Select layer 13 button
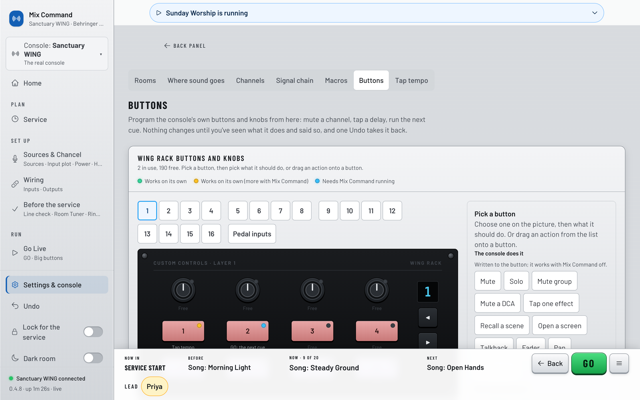640x400 pixels. pyautogui.click(x=147, y=234)
